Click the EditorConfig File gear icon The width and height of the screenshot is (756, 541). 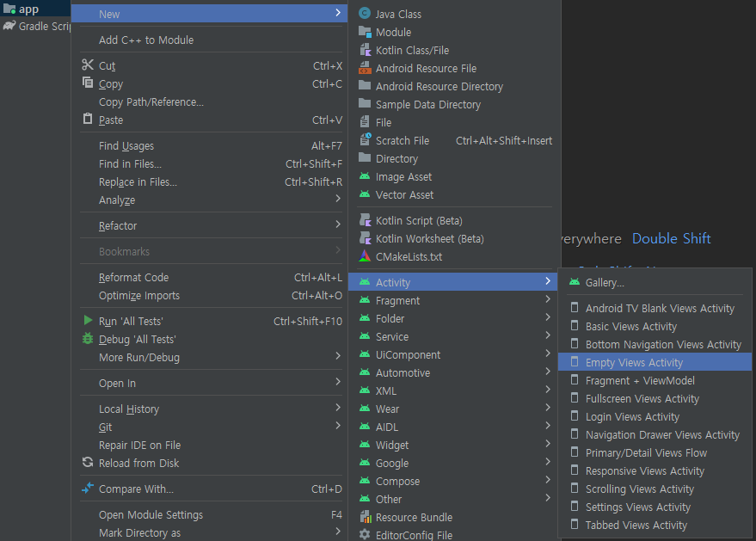[365, 535]
